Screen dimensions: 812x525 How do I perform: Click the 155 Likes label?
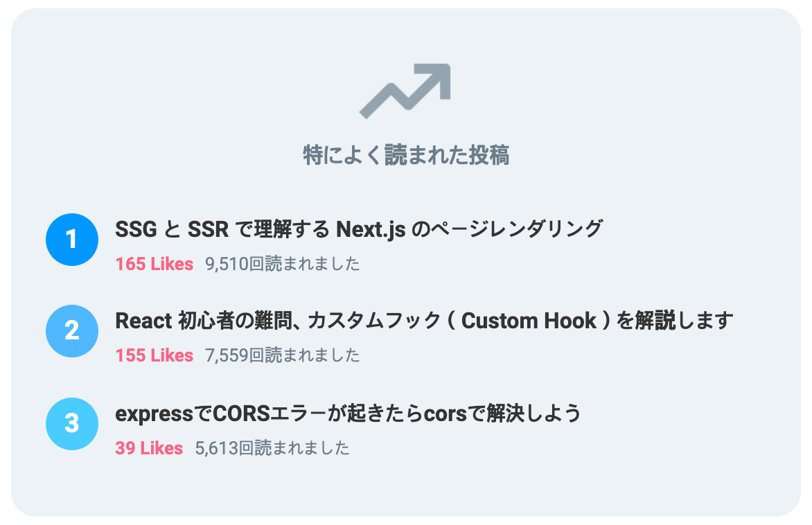pyautogui.click(x=155, y=355)
